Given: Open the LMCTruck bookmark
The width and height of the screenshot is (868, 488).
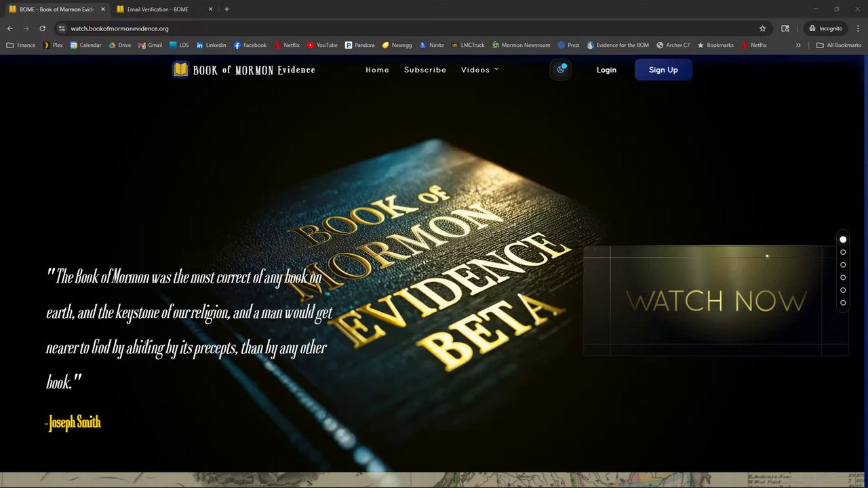Looking at the screenshot, I should coord(468,45).
